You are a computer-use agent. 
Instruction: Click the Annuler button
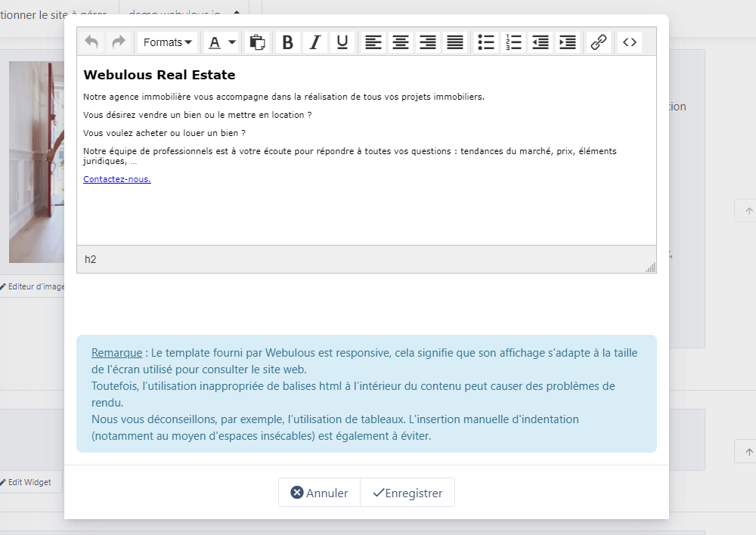pos(319,493)
